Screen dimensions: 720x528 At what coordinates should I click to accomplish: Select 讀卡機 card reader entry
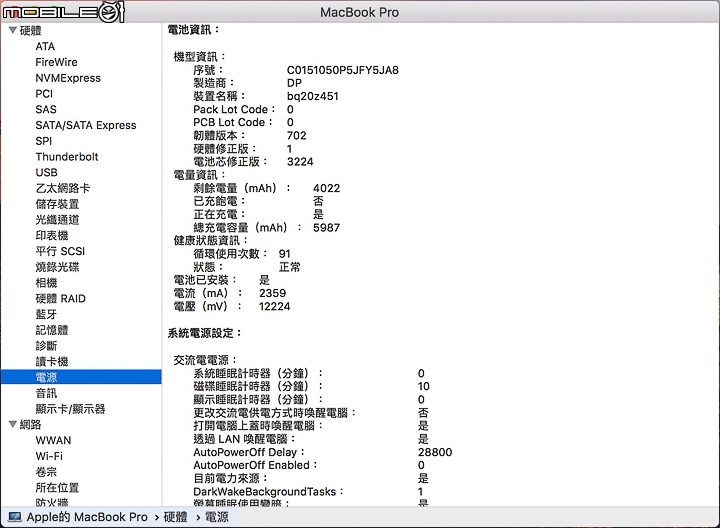(52, 361)
